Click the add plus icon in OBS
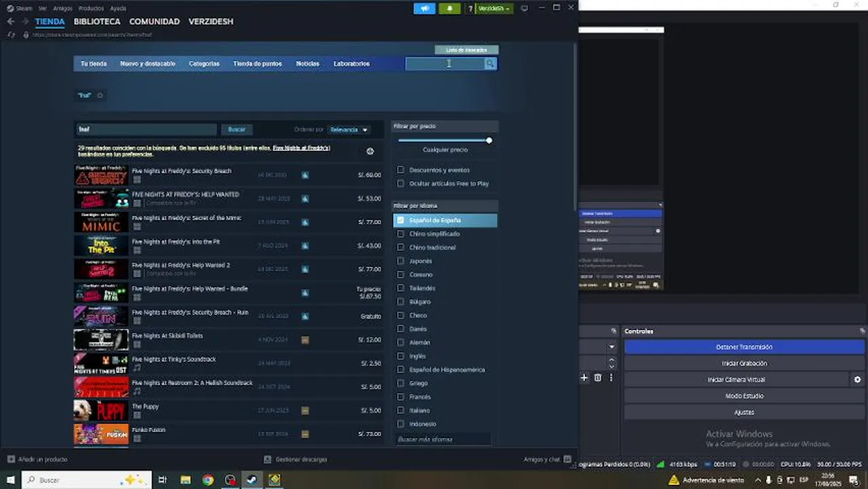 click(x=584, y=378)
